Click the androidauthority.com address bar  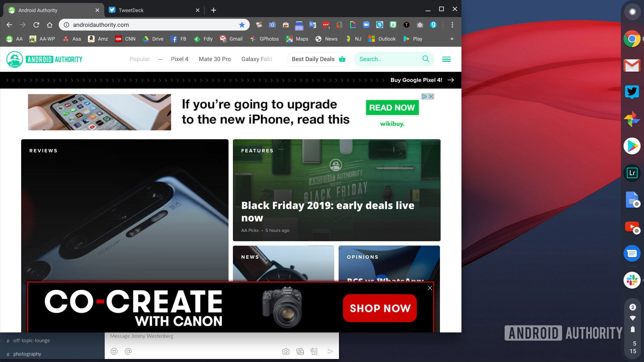pos(154,25)
